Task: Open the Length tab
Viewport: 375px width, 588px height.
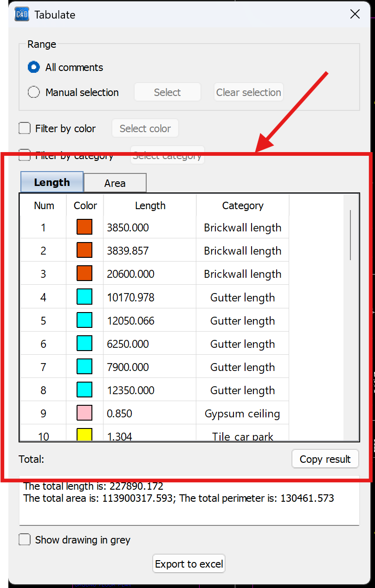Action: click(x=52, y=182)
